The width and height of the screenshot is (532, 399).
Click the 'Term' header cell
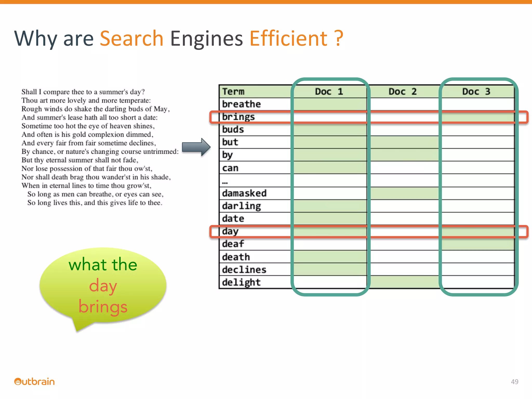coord(256,91)
